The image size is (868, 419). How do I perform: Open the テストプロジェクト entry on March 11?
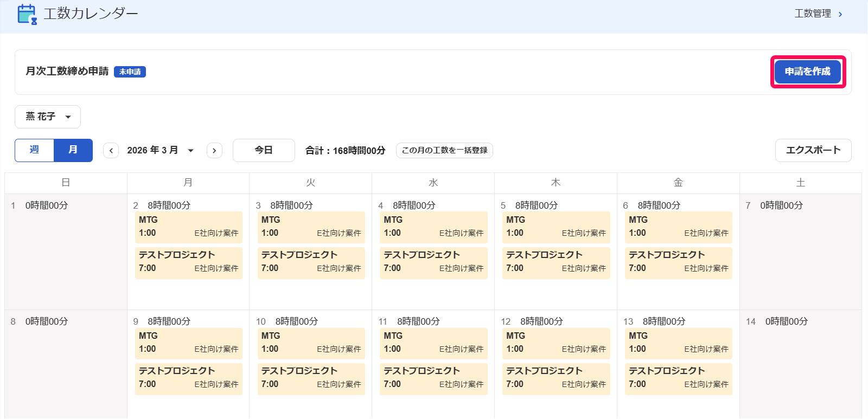point(434,379)
